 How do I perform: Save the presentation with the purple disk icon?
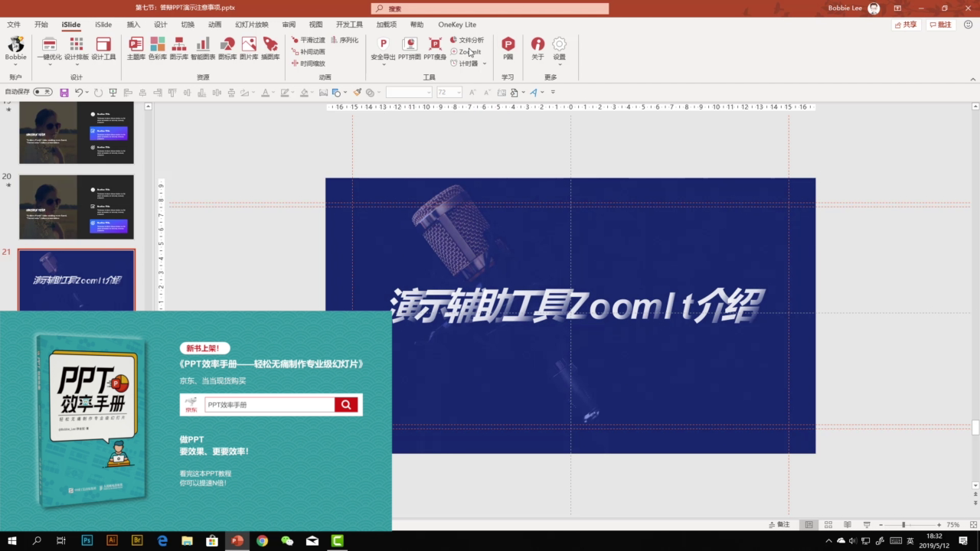[64, 93]
